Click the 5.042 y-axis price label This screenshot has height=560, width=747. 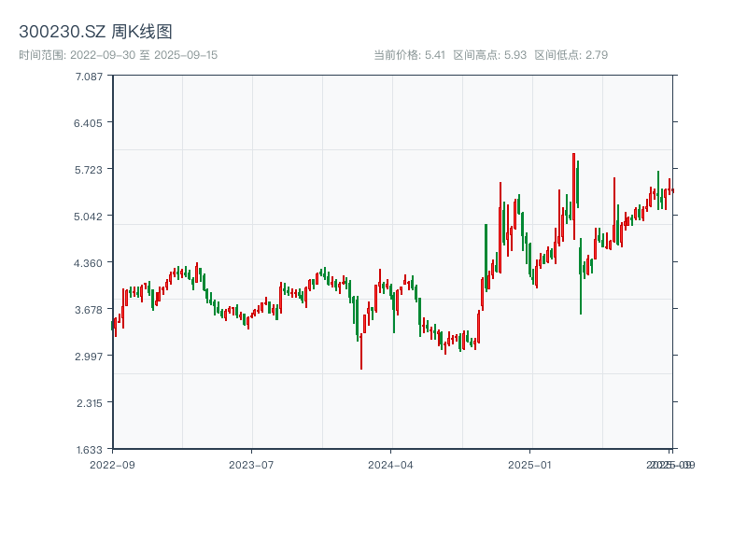click(x=90, y=216)
